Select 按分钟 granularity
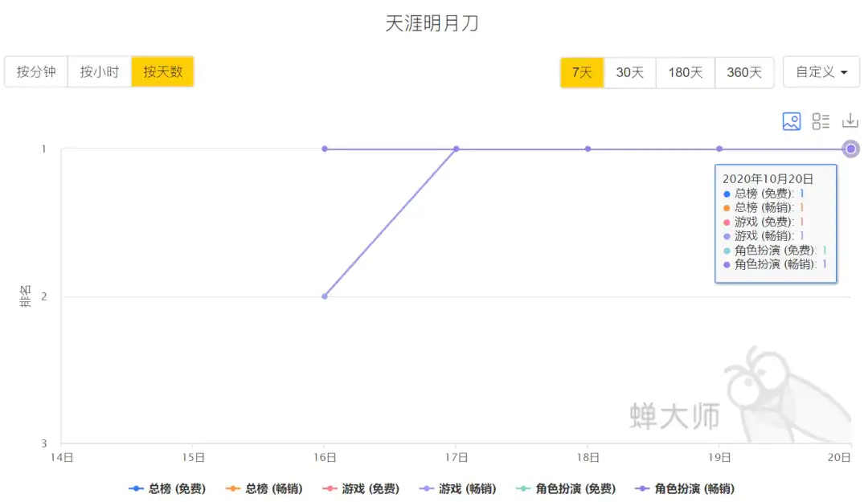This screenshot has height=502, width=868. coord(36,71)
